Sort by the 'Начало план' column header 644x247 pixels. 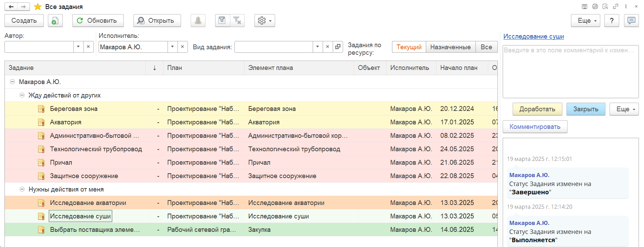coord(459,68)
